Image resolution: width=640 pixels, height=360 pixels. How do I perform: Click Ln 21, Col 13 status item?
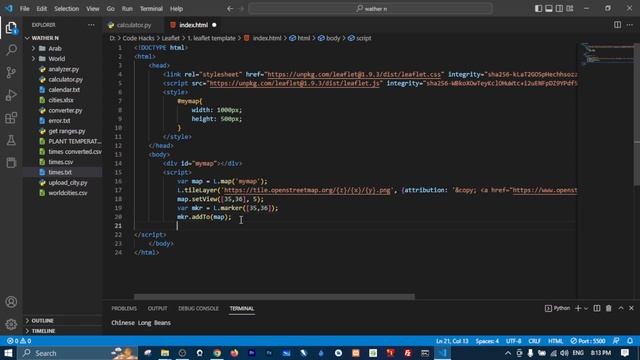(452, 341)
